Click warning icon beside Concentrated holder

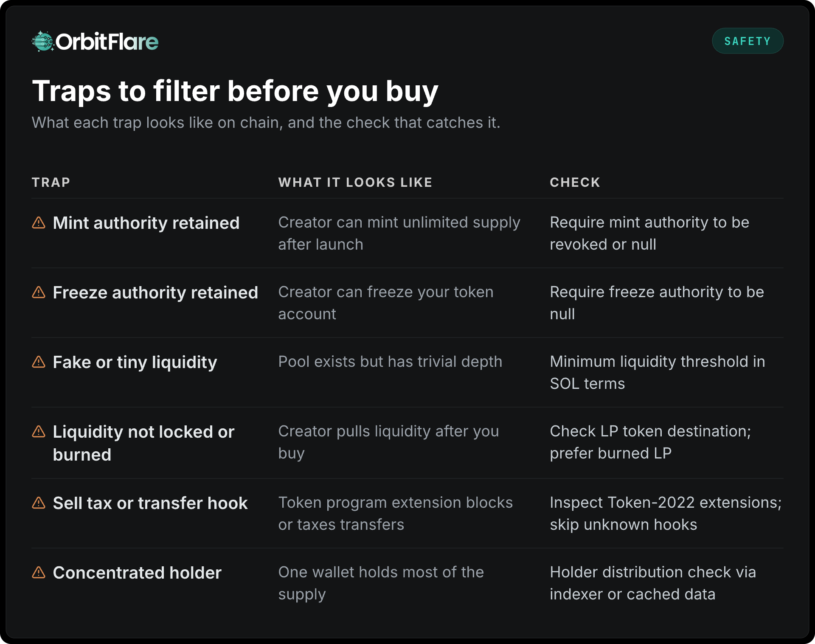click(39, 572)
